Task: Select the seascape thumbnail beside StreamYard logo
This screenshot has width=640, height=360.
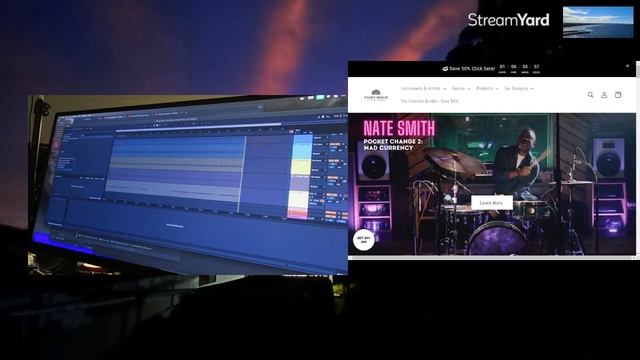Action: [598, 22]
